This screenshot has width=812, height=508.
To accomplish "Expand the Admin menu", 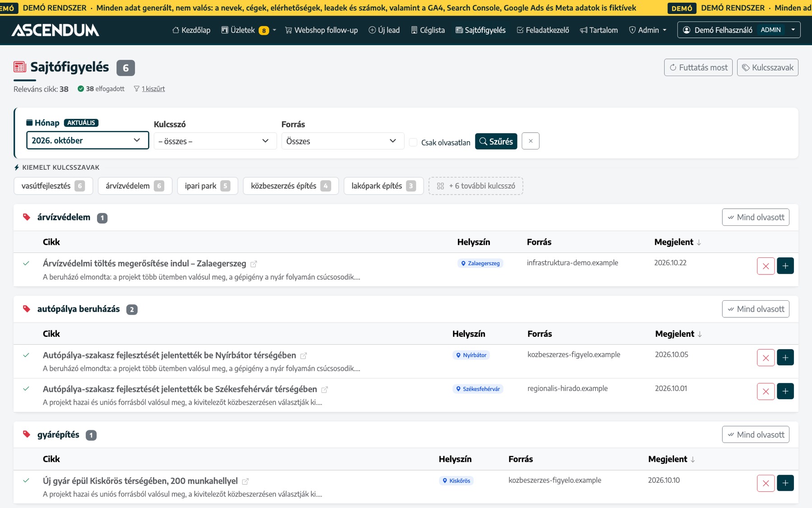I will [648, 30].
